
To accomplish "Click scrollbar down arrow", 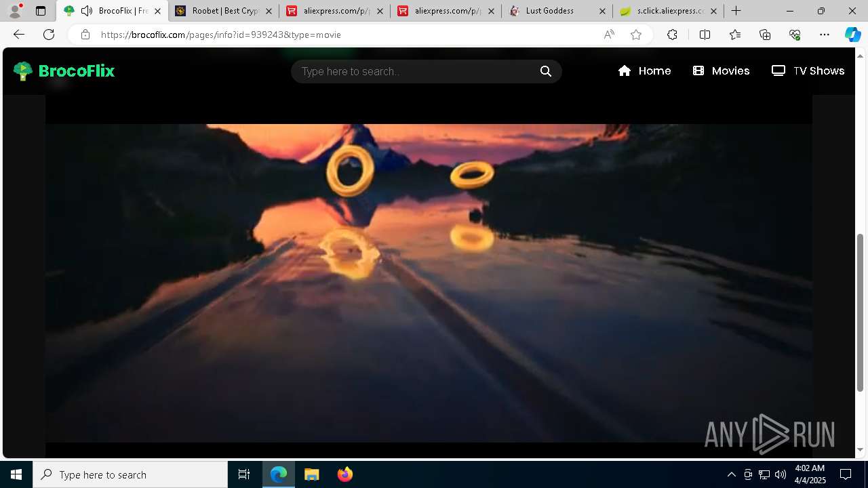I will [x=861, y=449].
